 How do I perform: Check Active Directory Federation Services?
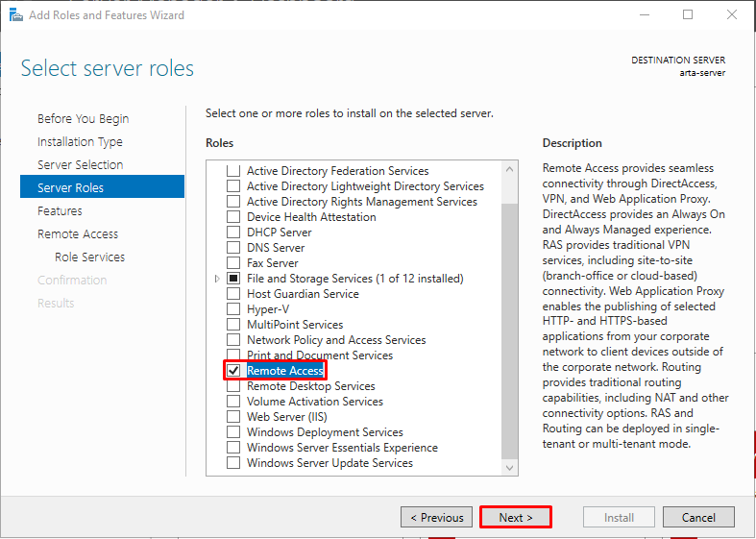point(233,171)
